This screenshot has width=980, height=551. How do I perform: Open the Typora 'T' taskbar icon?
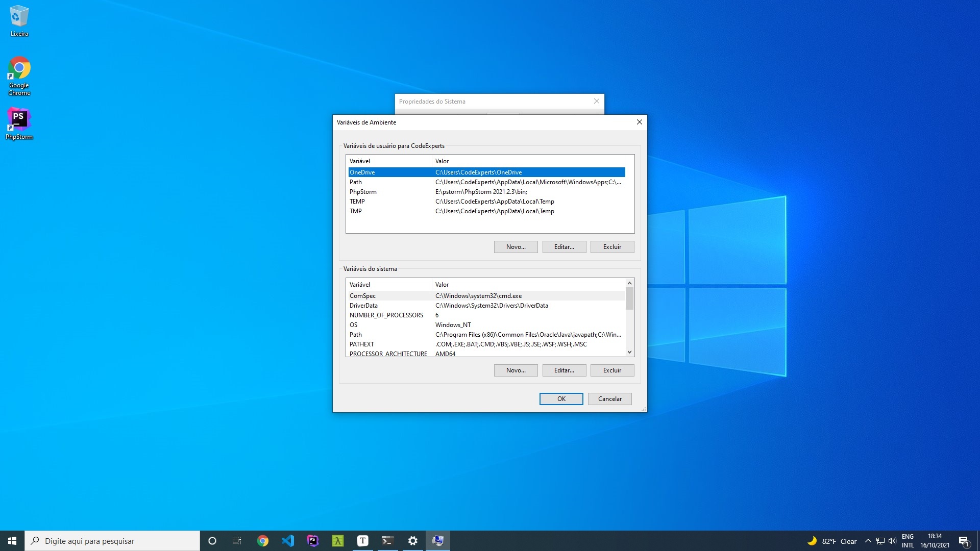(x=362, y=541)
